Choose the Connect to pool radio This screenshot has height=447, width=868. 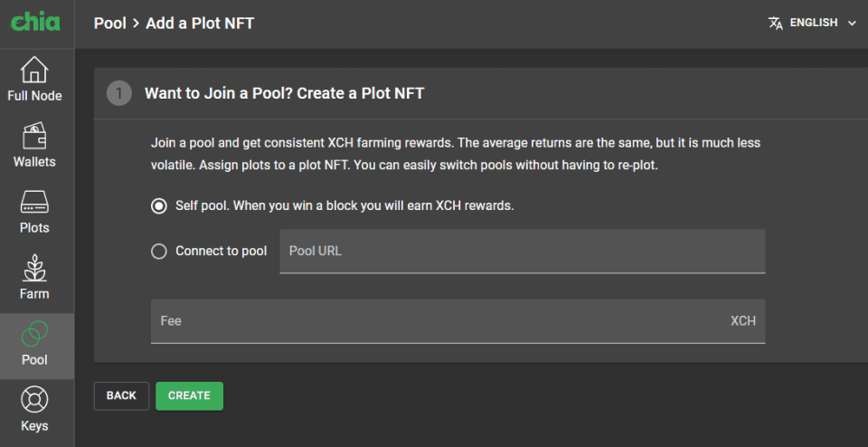point(159,252)
